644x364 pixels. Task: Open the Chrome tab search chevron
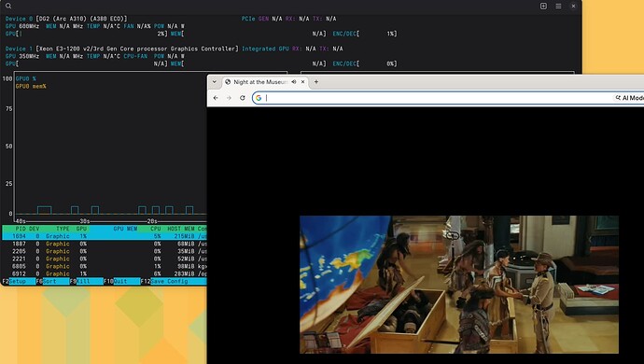[215, 82]
